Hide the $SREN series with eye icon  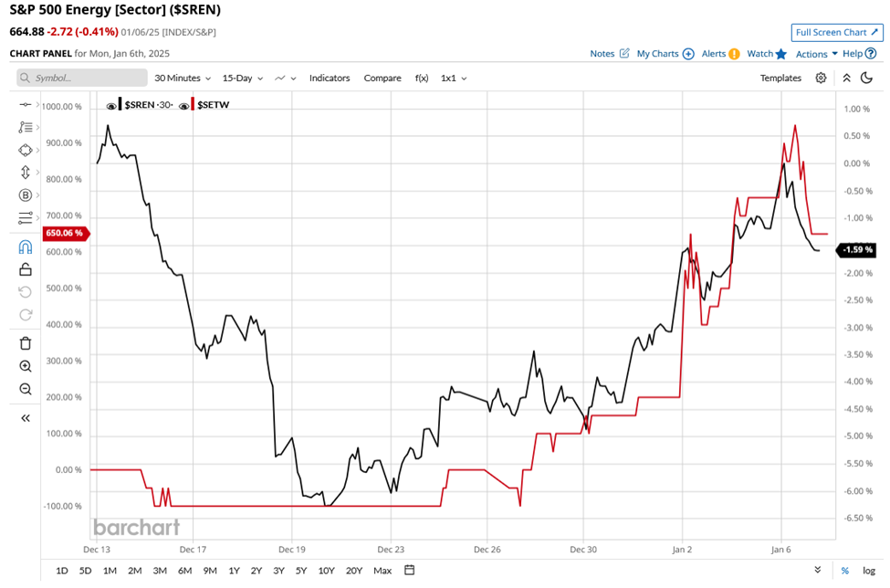tap(111, 107)
